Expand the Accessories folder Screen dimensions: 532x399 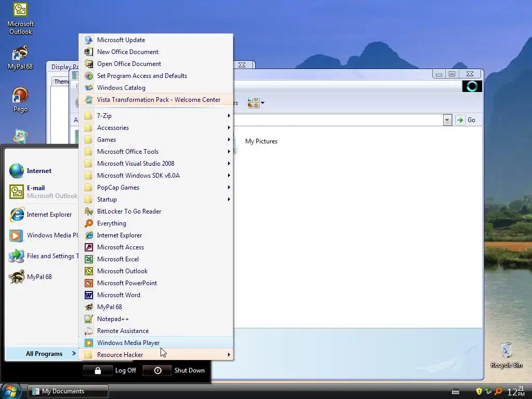(156, 128)
